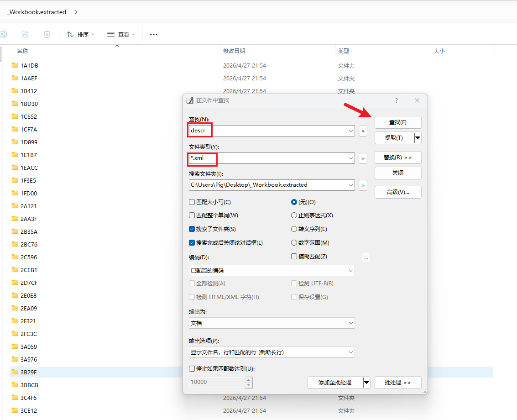Click the arrow button beside file type field
Viewport: 517px width, 420px height.
pos(363,158)
